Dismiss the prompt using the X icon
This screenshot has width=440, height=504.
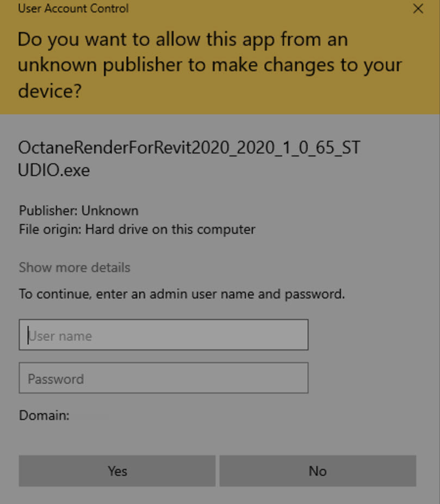(418, 9)
